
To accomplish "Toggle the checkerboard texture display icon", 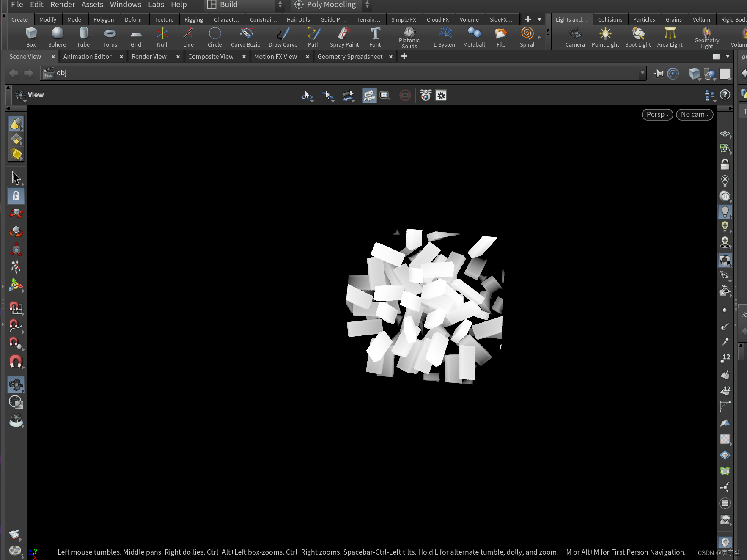I will 725,439.
